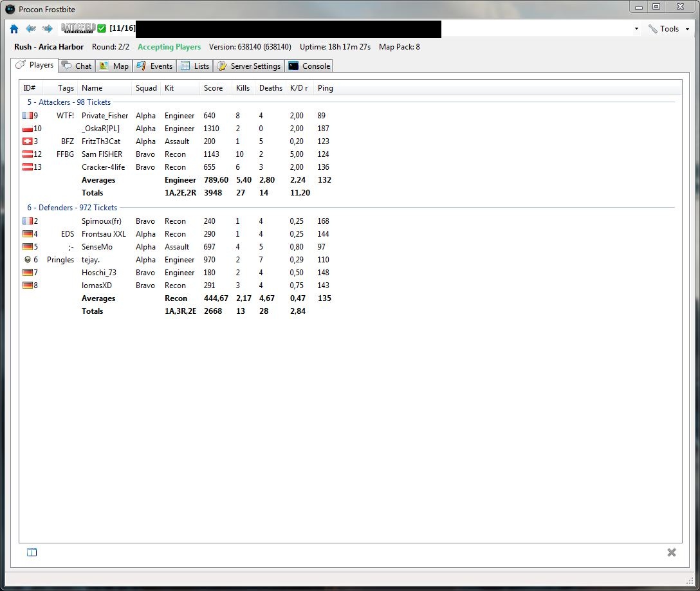700x591 pixels.
Task: Select player Cracker-4life
Action: pos(103,167)
